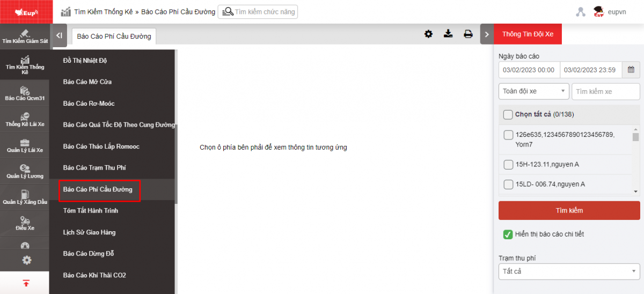
Task: Click the vehicle list scroll up arrow
Action: [x=636, y=129]
